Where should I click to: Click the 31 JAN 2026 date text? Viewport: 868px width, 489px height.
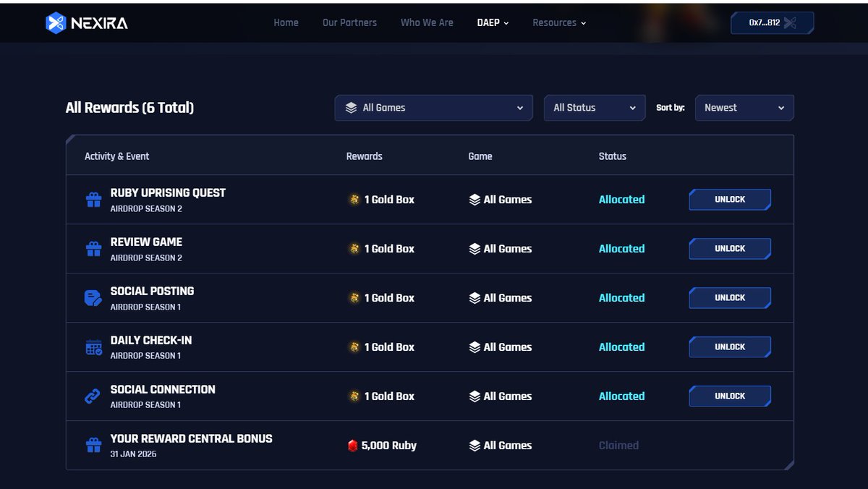pos(133,454)
